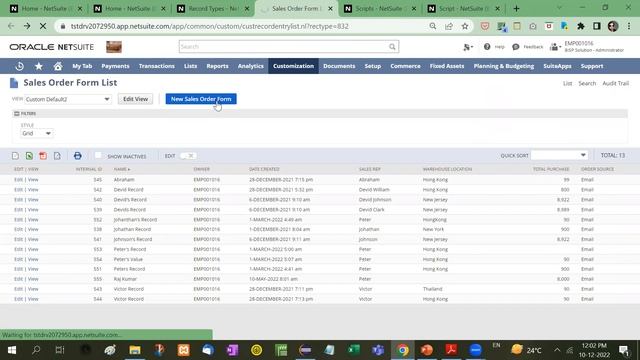The image size is (640, 360).
Task: Click New Sales Order Form button
Action: pyautogui.click(x=201, y=99)
